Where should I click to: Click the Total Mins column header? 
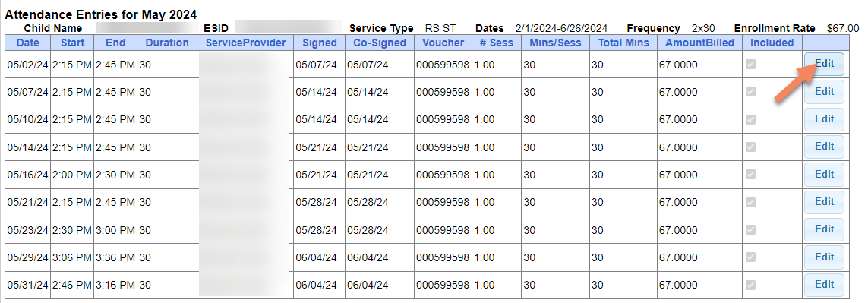click(x=623, y=43)
